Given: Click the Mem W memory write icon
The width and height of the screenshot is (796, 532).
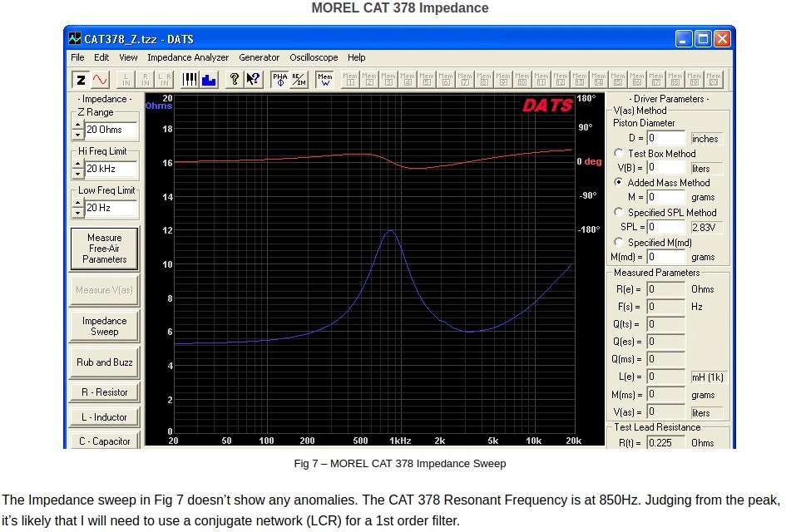Looking at the screenshot, I should point(325,80).
